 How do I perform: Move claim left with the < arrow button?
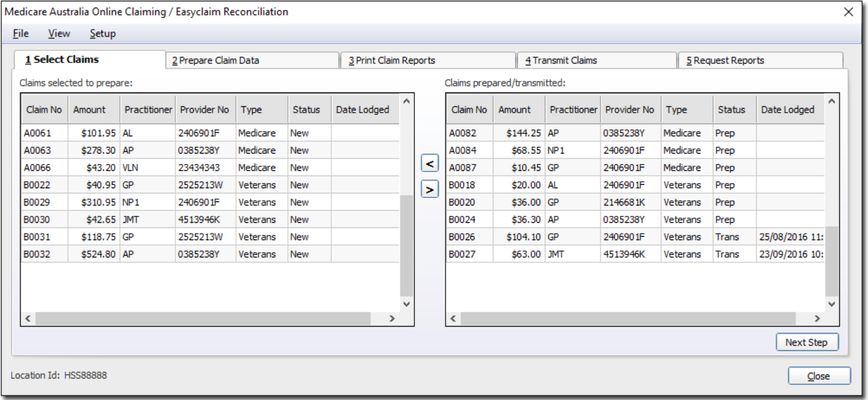(x=429, y=164)
